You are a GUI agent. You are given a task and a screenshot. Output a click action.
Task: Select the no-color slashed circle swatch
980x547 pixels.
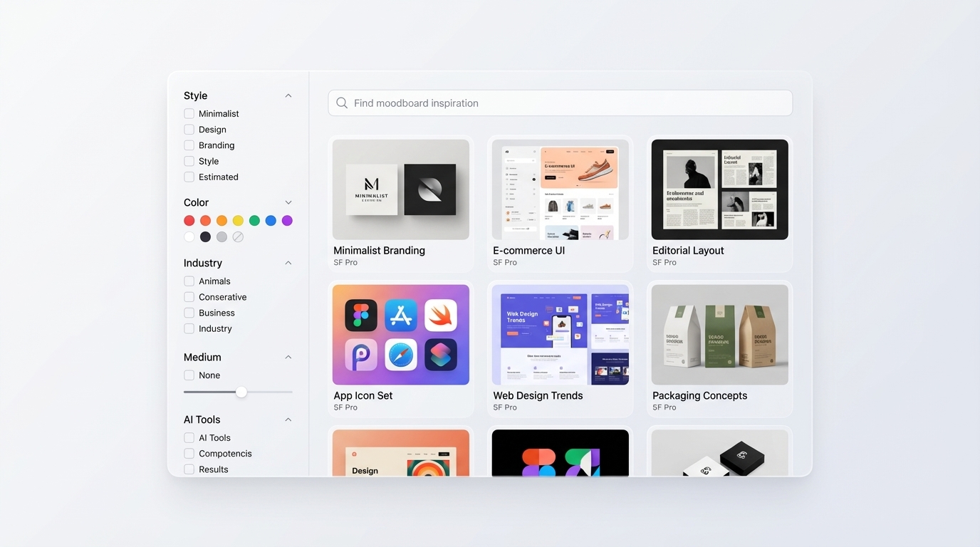tap(238, 237)
